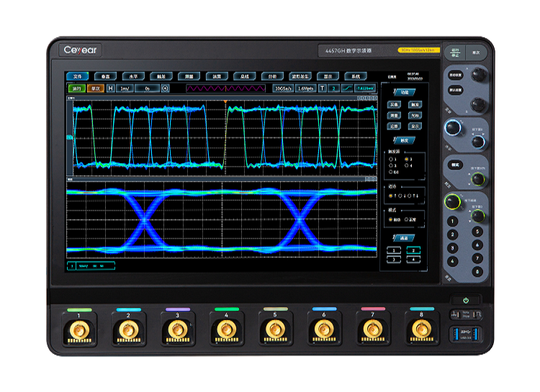Click the 1m/ time base field
540x392 pixels.
(x=125, y=88)
